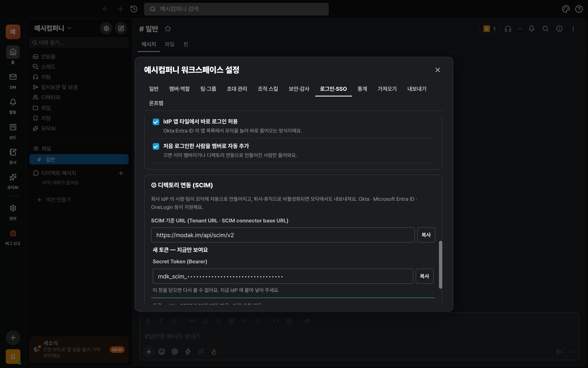Open the theme palette icon
Image resolution: width=588 pixels, height=368 pixels.
pyautogui.click(x=566, y=9)
